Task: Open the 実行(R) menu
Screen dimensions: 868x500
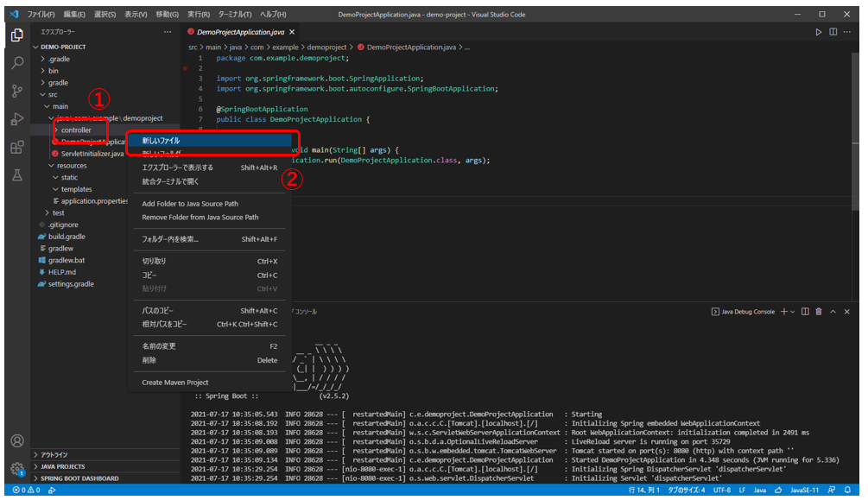Action: click(198, 15)
